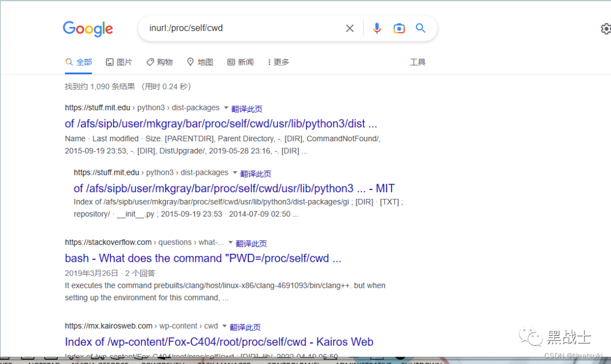Clear the search box with the X icon

tap(350, 28)
